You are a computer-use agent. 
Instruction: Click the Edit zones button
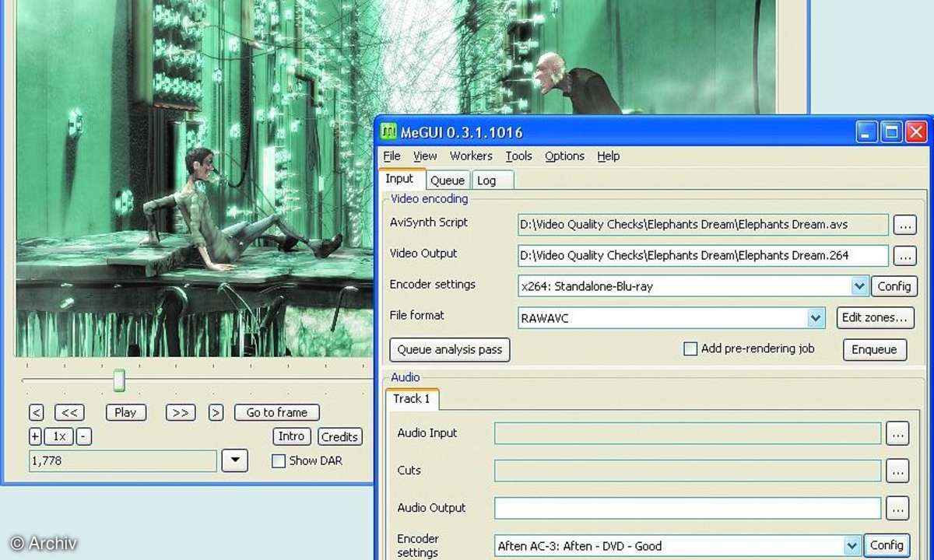tap(876, 317)
